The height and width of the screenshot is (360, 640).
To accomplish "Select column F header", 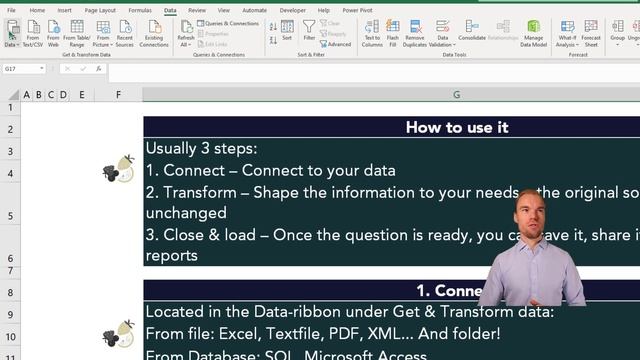I will (118, 95).
